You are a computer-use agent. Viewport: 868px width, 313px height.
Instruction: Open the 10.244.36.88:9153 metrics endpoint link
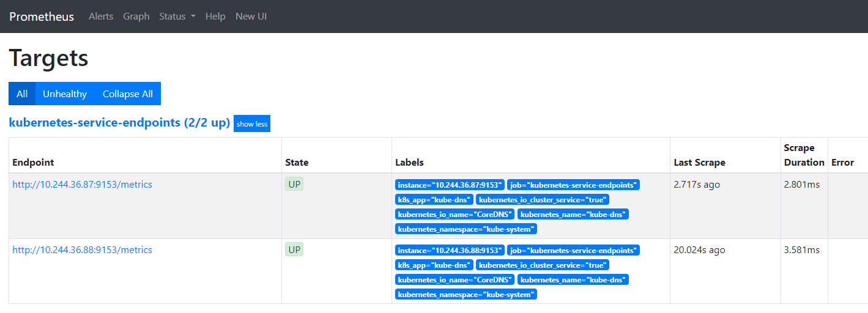[82, 250]
